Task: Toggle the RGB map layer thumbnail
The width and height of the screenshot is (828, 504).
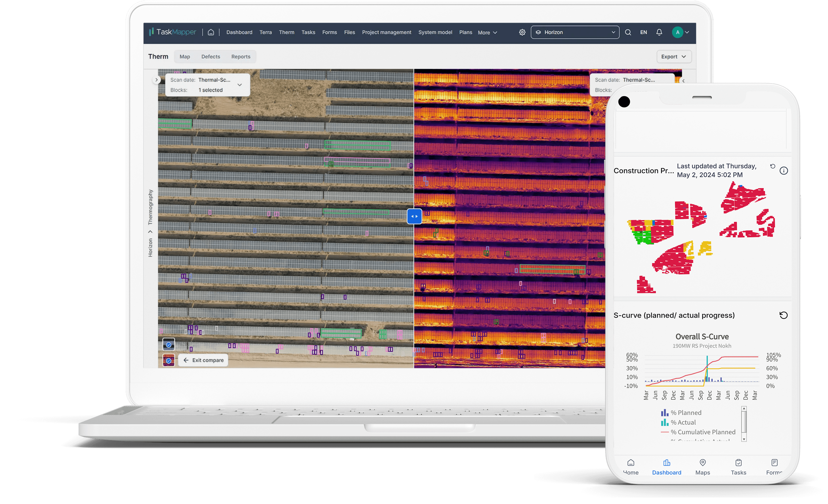Action: (169, 344)
